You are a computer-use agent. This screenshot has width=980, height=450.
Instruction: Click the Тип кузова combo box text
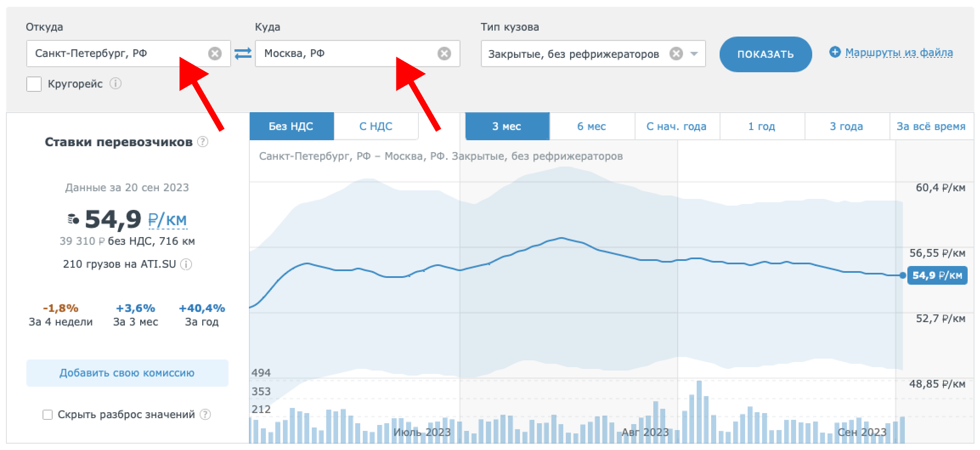pyautogui.click(x=573, y=54)
